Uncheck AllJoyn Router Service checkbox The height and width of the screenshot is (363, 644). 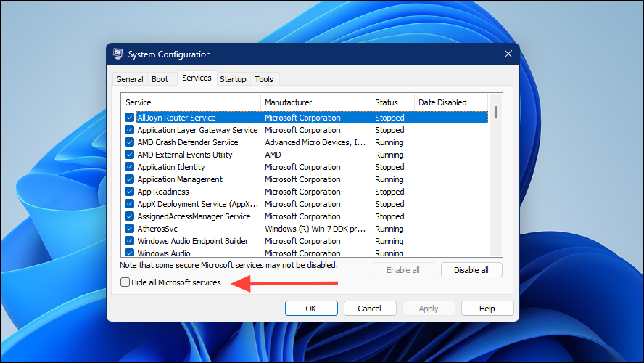[x=129, y=118]
